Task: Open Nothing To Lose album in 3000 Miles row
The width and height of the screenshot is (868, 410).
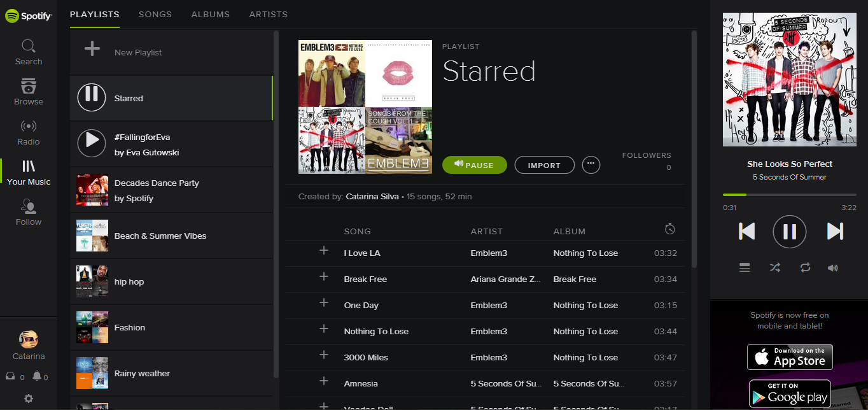Action: pos(585,357)
